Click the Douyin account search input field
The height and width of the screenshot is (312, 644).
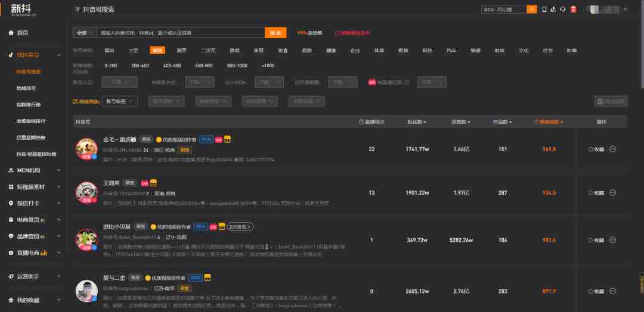point(181,33)
